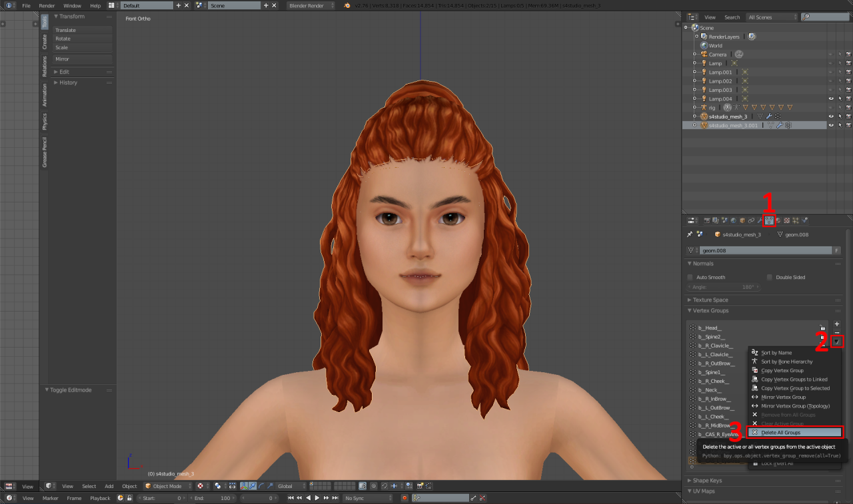This screenshot has height=504, width=853.
Task: Open the Particles properties tab
Action: pyautogui.click(x=796, y=220)
